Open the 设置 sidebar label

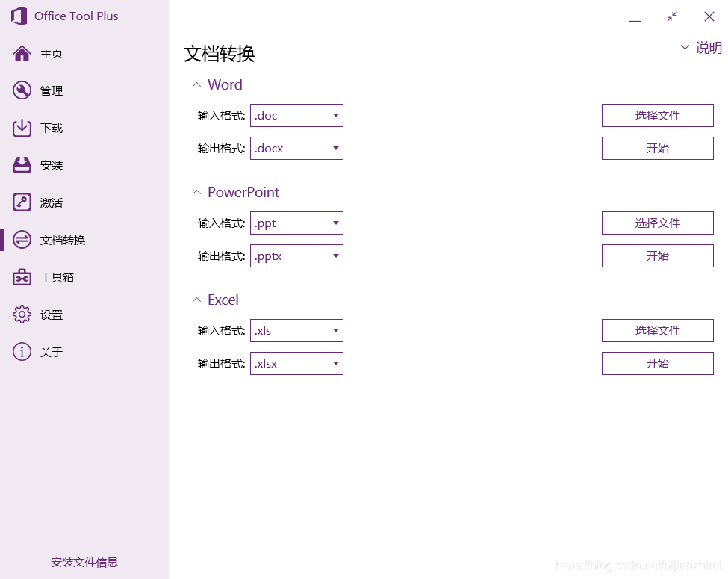pyautogui.click(x=52, y=315)
